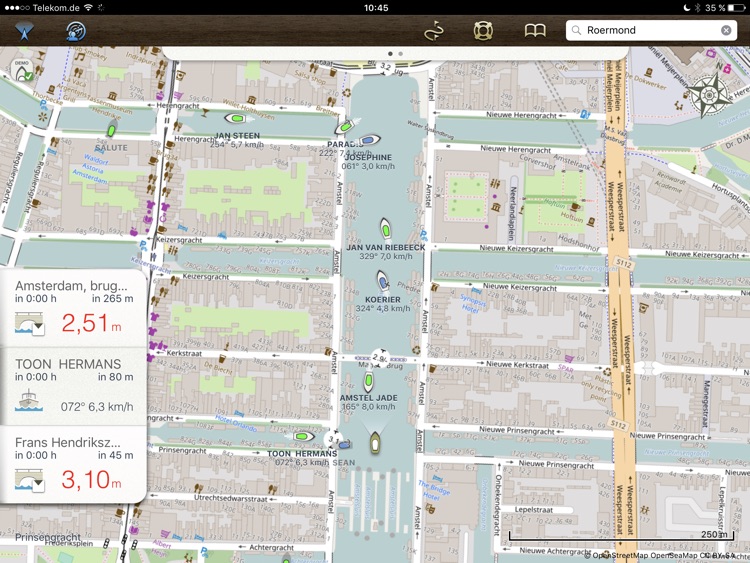Tap the DEMO mode badge
Viewport: 750px width, 563px height.
click(21, 71)
